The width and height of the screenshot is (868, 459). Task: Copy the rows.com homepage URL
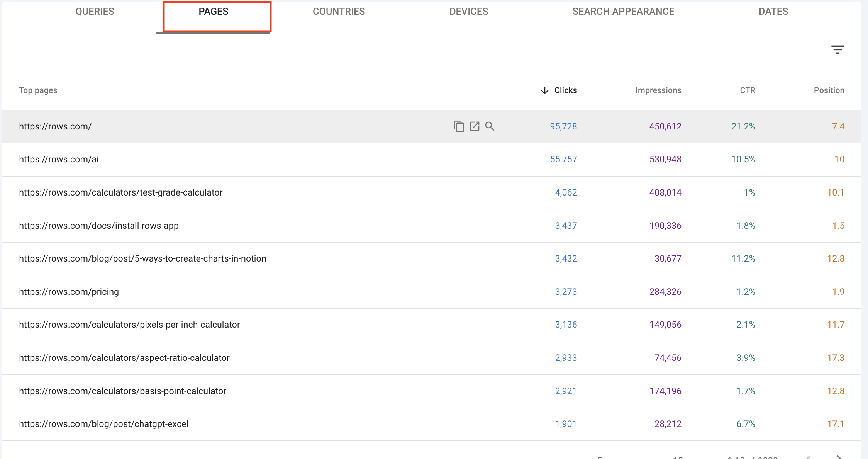coord(459,126)
